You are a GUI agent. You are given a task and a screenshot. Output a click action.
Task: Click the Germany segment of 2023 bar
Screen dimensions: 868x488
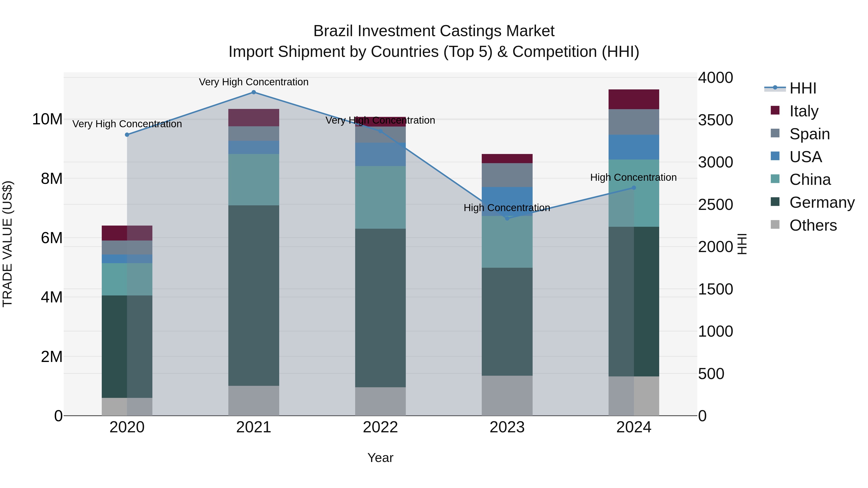507,322
